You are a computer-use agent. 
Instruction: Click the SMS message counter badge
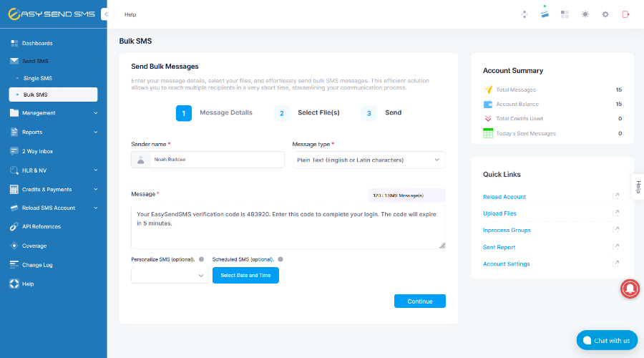407,195
